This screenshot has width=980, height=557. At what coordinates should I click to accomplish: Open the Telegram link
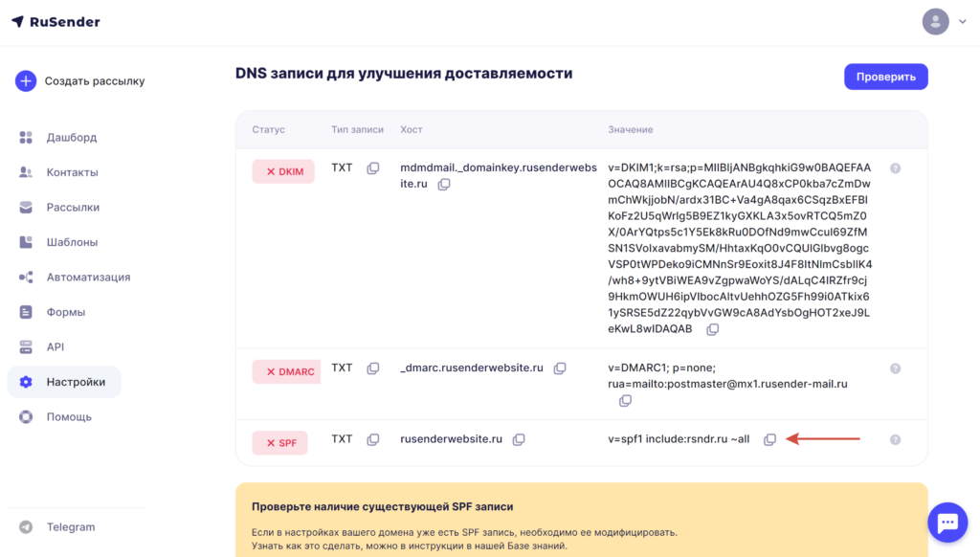coord(71,527)
